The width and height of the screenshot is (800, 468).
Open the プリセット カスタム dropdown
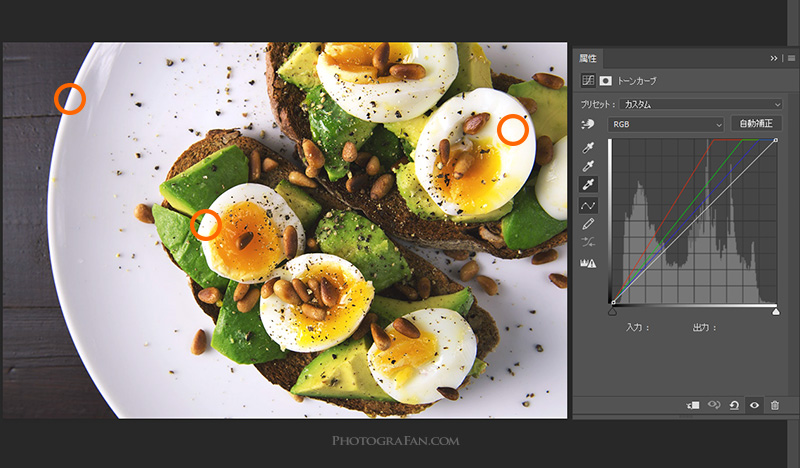[701, 104]
